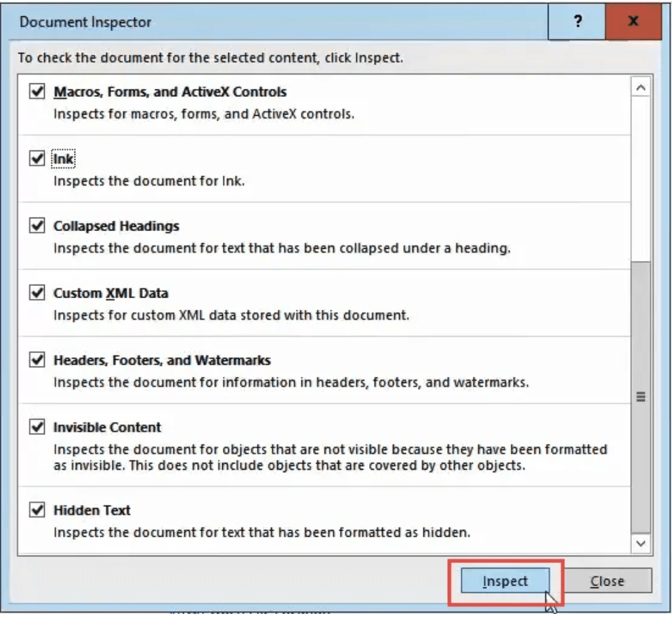Click description about text collapsed under heading
672x618 pixels.
(x=282, y=248)
